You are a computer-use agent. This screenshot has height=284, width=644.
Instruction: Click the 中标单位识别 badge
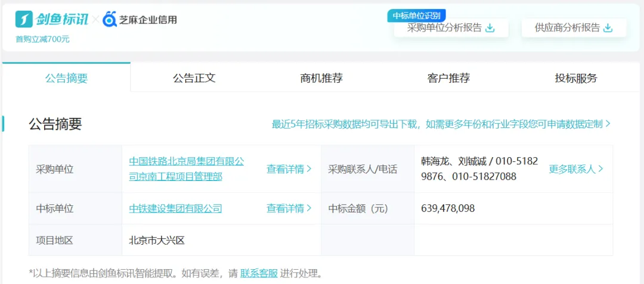pos(417,15)
